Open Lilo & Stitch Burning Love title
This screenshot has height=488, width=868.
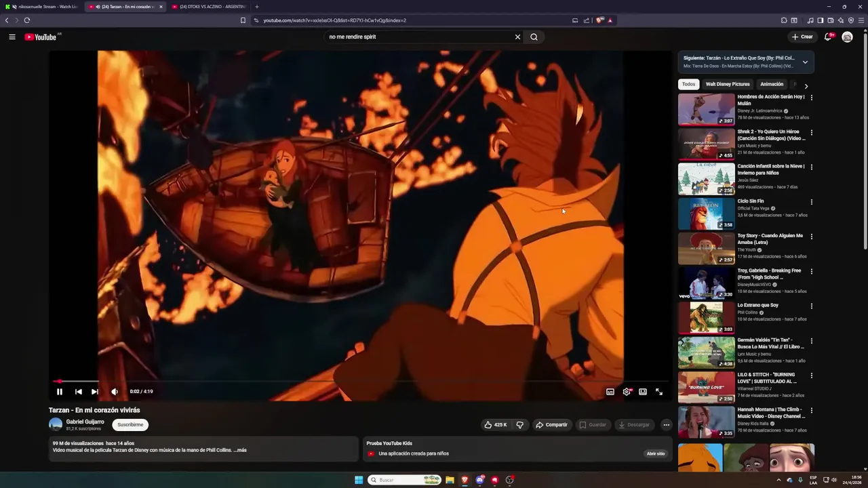(x=768, y=378)
